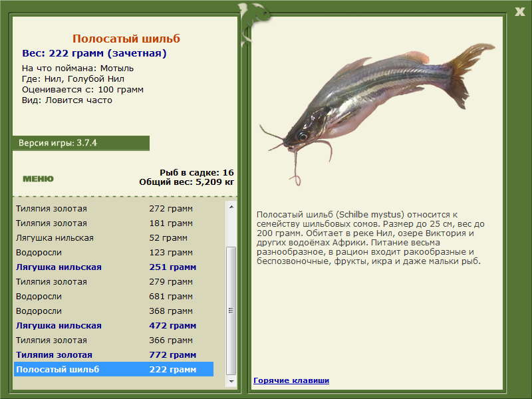Select Лягушка нильская 251 грамм entry
532x399 pixels.
(x=113, y=267)
